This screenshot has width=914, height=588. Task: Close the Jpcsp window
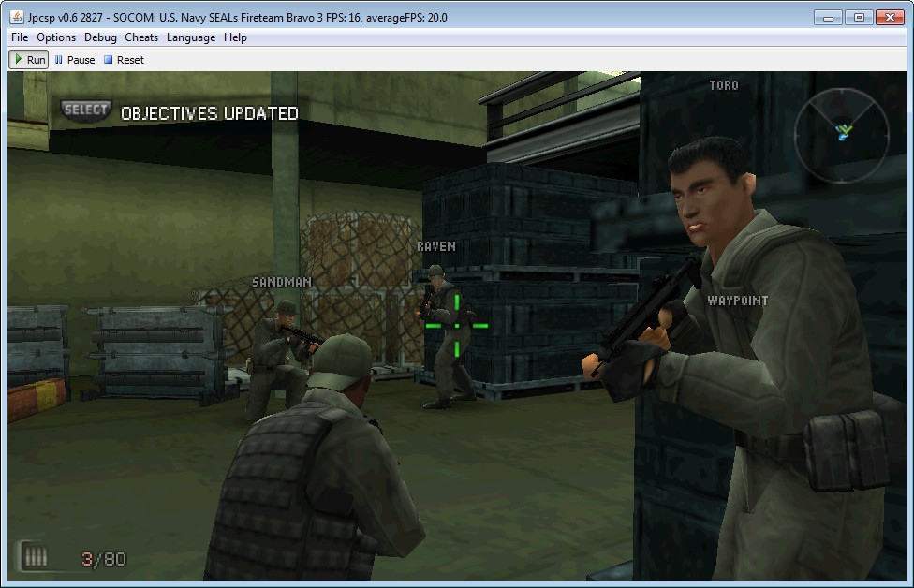[x=890, y=18]
